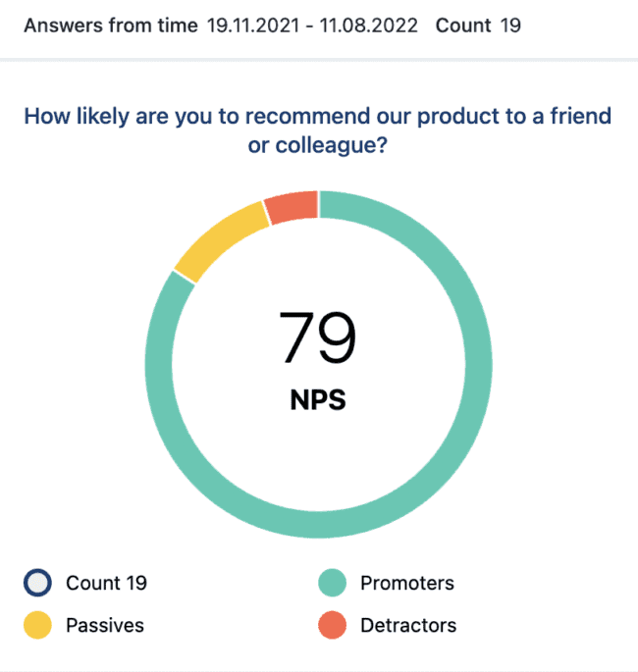
Task: Click the Count 19 legend label
Action: [x=106, y=583]
